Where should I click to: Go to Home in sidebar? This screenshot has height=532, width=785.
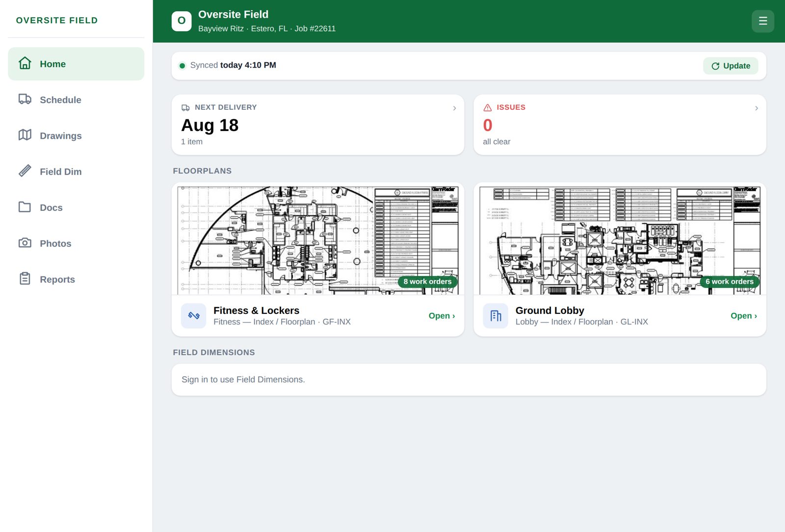click(76, 64)
